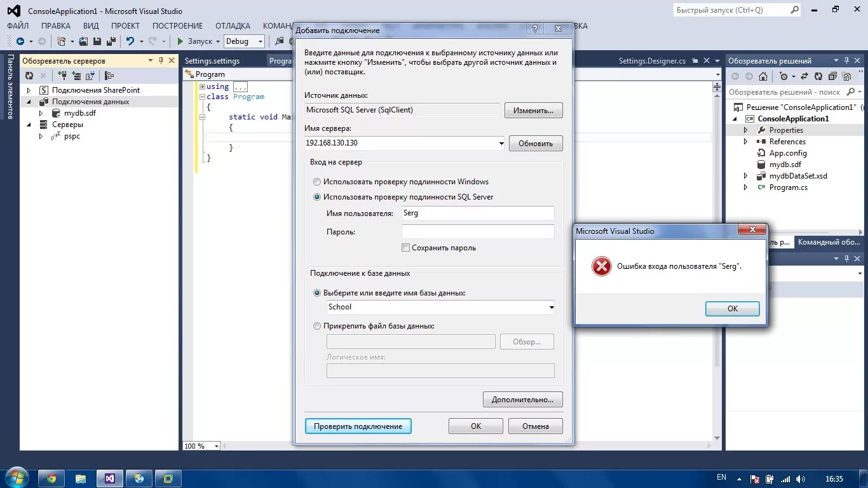Screen dimensions: 868x488
Task: Expand Подключения SharePoint node
Action: [x=29, y=90]
